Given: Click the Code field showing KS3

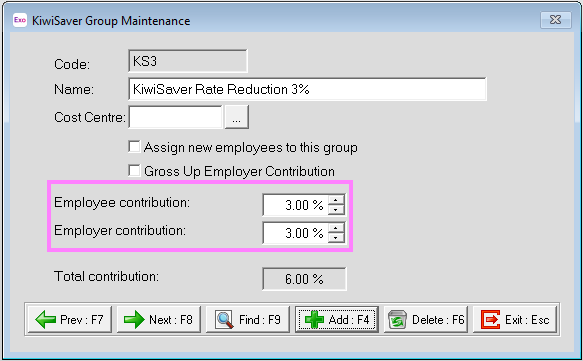Looking at the screenshot, I should 188,61.
